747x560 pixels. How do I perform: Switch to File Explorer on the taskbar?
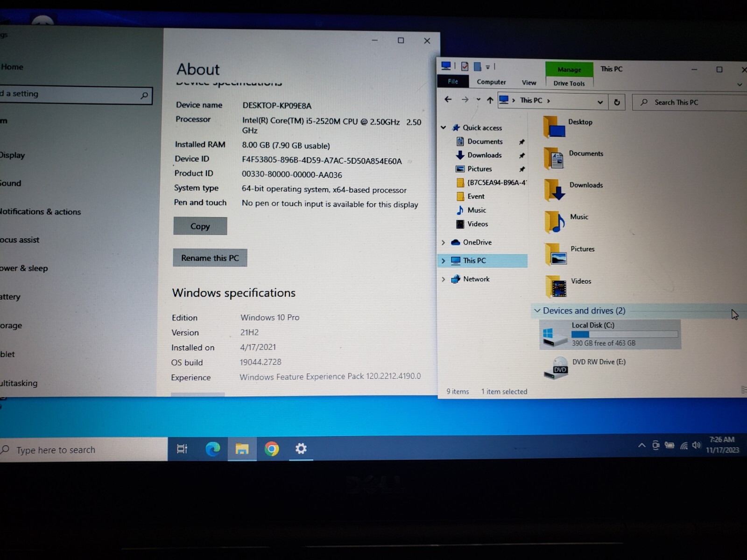[242, 449]
